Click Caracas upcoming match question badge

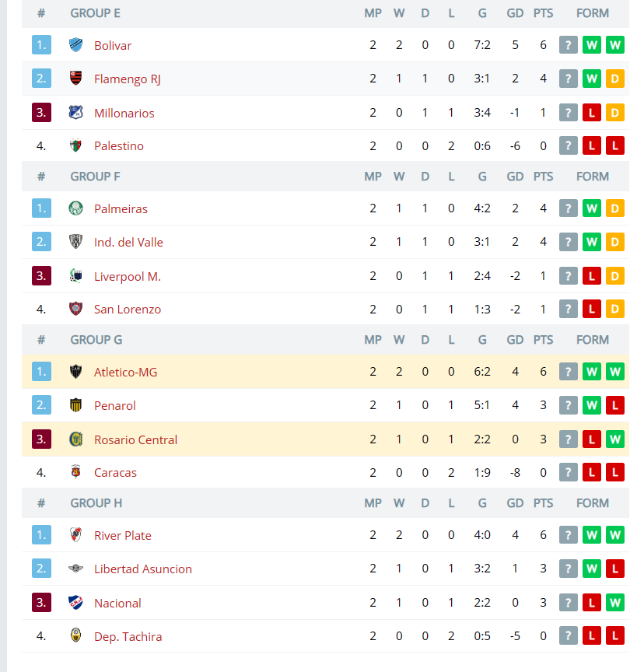[568, 472]
